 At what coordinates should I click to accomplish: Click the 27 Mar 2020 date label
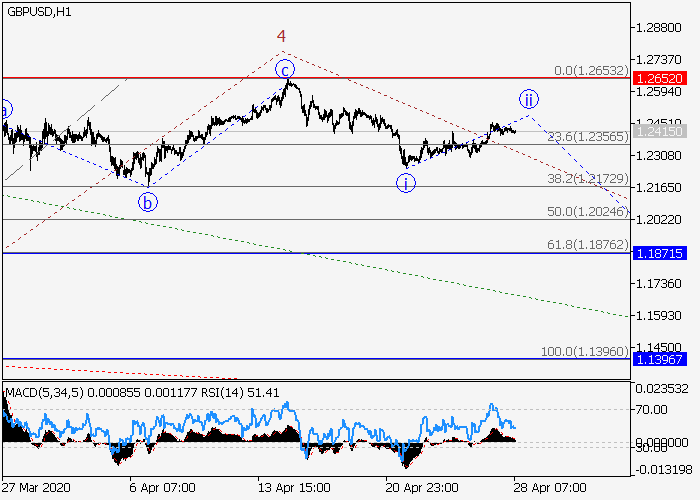click(x=36, y=488)
